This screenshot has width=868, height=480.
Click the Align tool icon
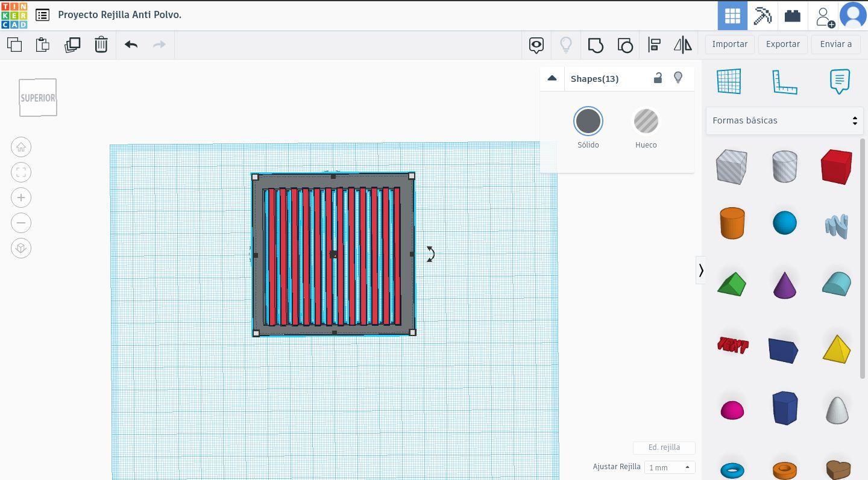[654, 45]
